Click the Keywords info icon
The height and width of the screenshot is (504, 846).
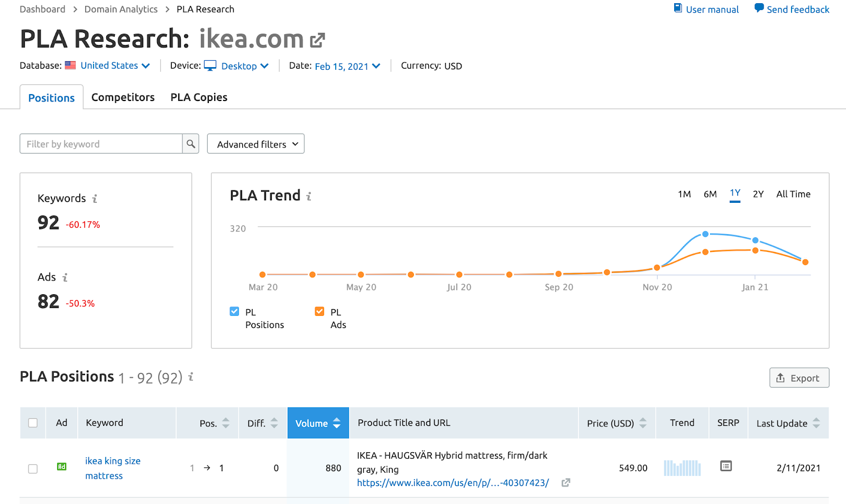95,199
